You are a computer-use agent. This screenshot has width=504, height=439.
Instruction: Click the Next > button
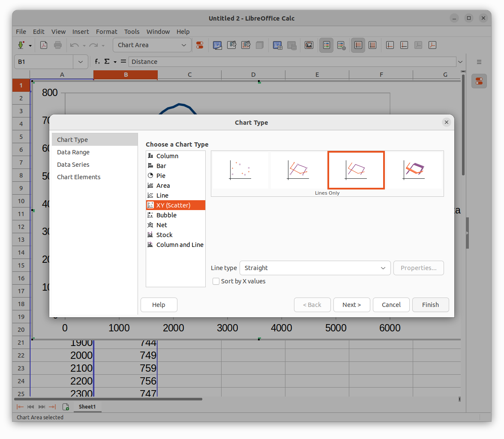coord(351,305)
